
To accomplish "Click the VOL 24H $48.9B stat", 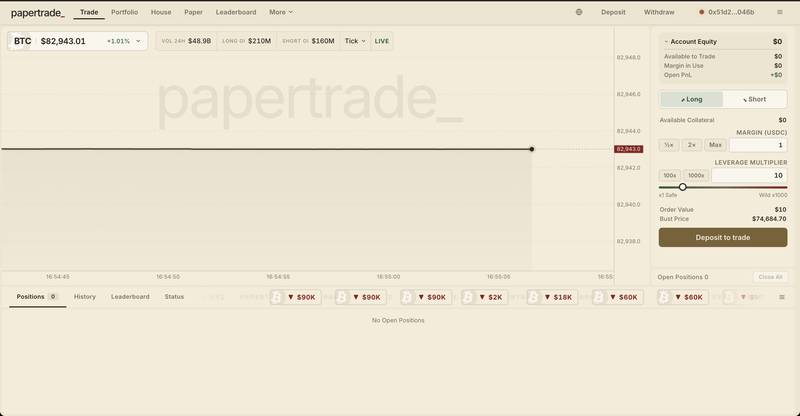I will tap(186, 41).
